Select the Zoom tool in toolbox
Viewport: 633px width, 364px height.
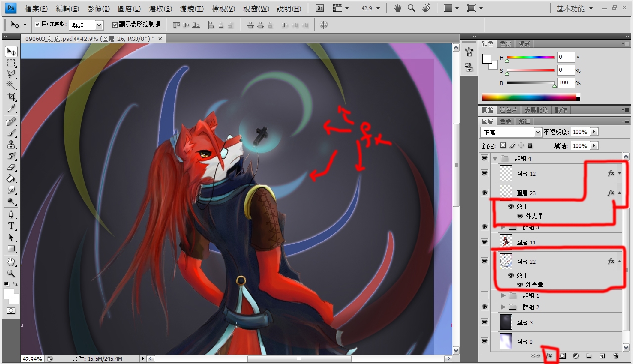coord(11,273)
